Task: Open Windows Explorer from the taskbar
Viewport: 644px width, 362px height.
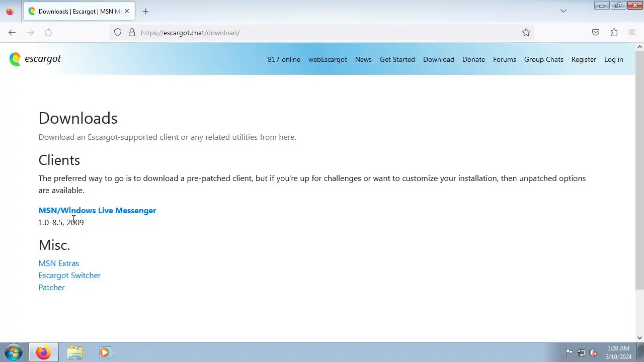Action: tap(75, 352)
